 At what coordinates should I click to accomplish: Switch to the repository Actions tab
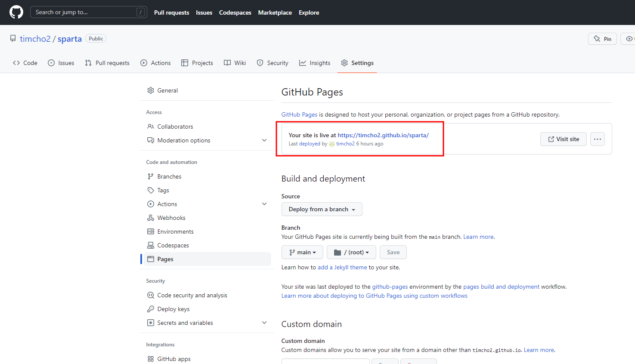pyautogui.click(x=155, y=63)
